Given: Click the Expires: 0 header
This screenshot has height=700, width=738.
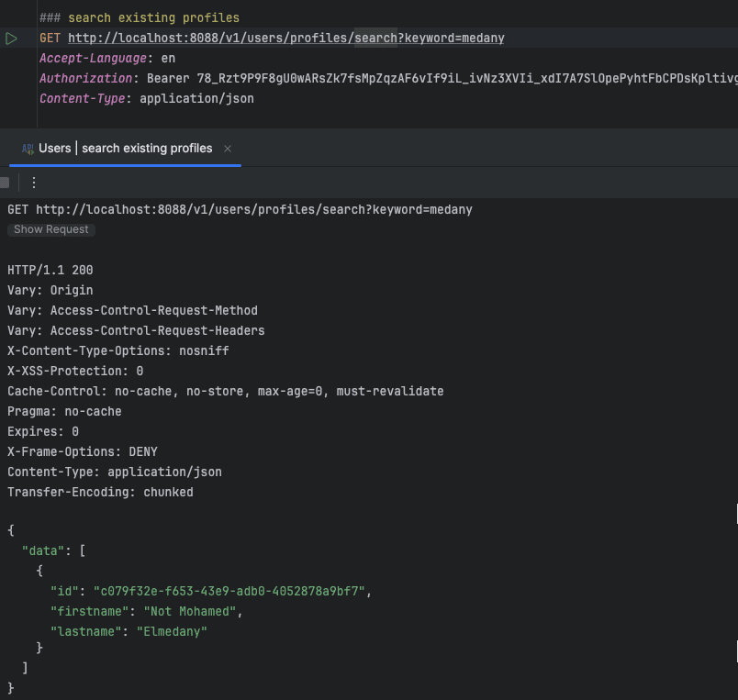Looking at the screenshot, I should (43, 432).
